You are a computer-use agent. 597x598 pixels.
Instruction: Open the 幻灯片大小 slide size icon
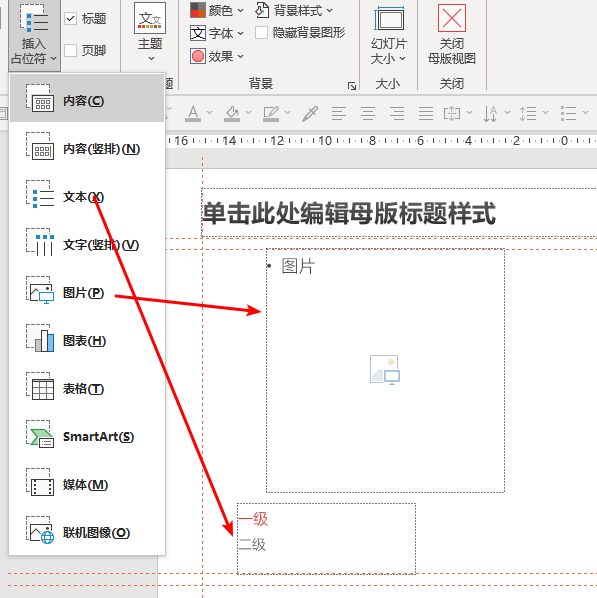tap(389, 18)
